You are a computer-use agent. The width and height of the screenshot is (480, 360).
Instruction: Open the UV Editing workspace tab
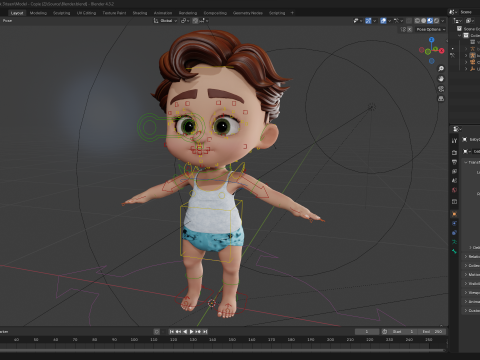point(86,13)
